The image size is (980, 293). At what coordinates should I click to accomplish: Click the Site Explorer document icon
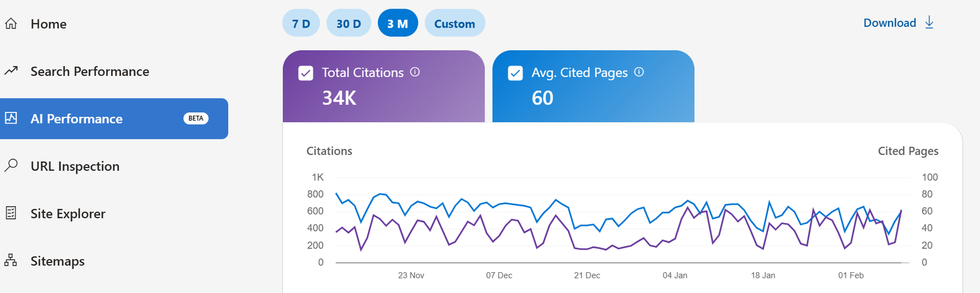(x=11, y=213)
